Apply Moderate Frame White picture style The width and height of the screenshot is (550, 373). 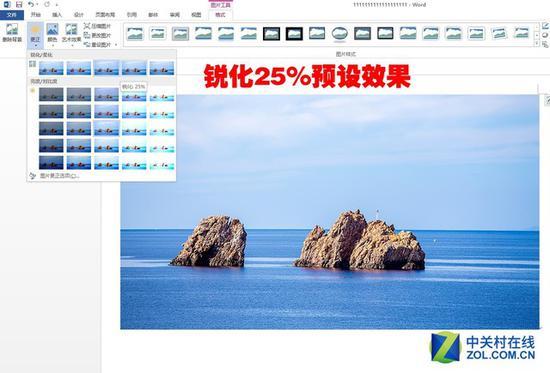476,34
